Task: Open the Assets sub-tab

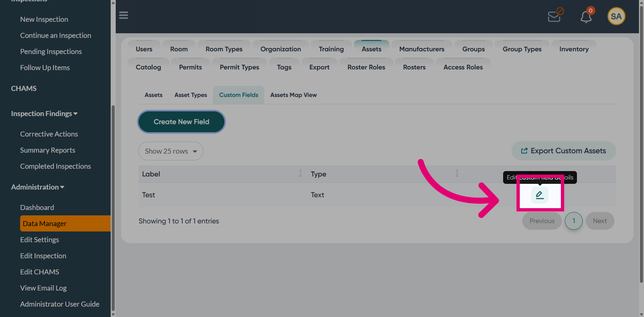Action: pos(153,95)
